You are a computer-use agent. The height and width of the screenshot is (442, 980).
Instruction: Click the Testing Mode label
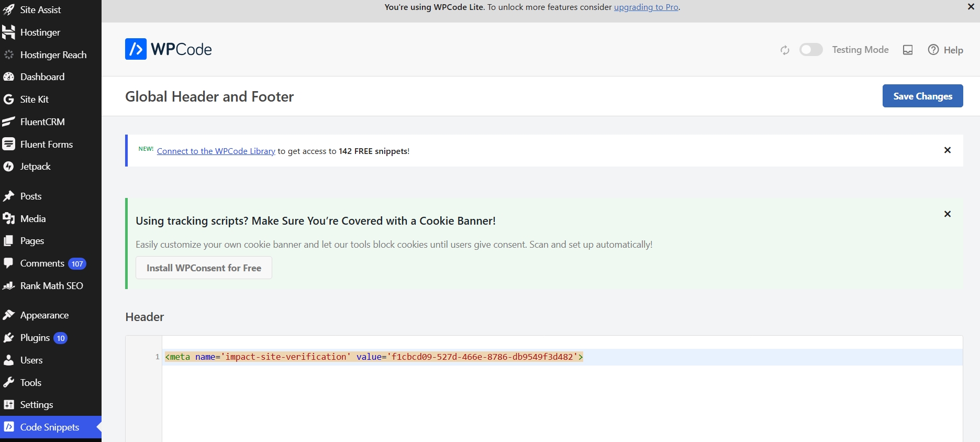pos(860,50)
